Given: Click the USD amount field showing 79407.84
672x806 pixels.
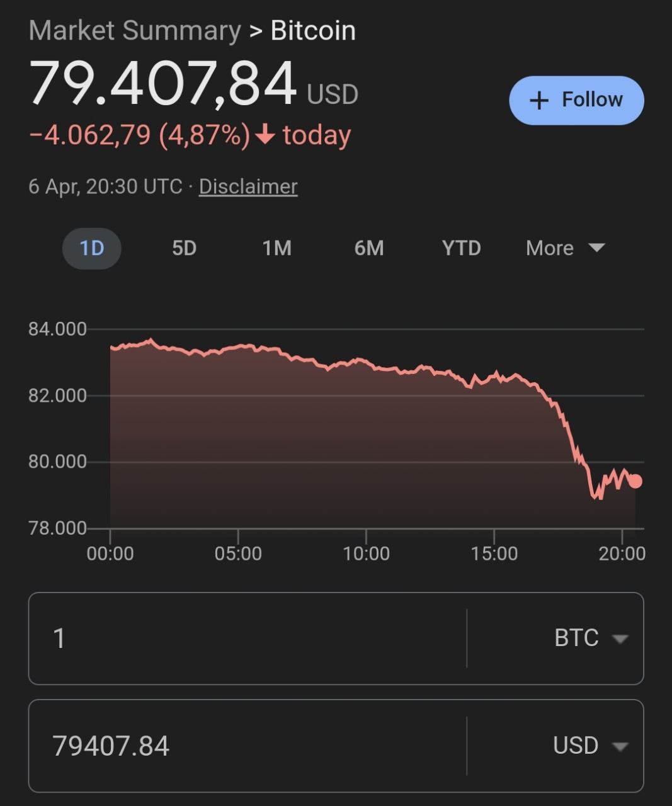Looking at the screenshot, I should tap(246, 746).
